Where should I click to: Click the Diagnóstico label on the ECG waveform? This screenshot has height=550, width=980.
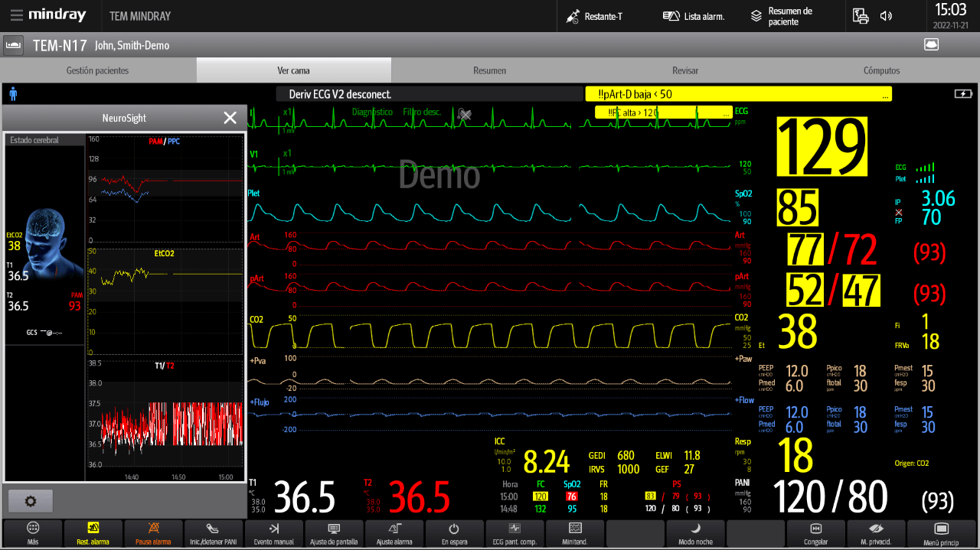pyautogui.click(x=372, y=112)
